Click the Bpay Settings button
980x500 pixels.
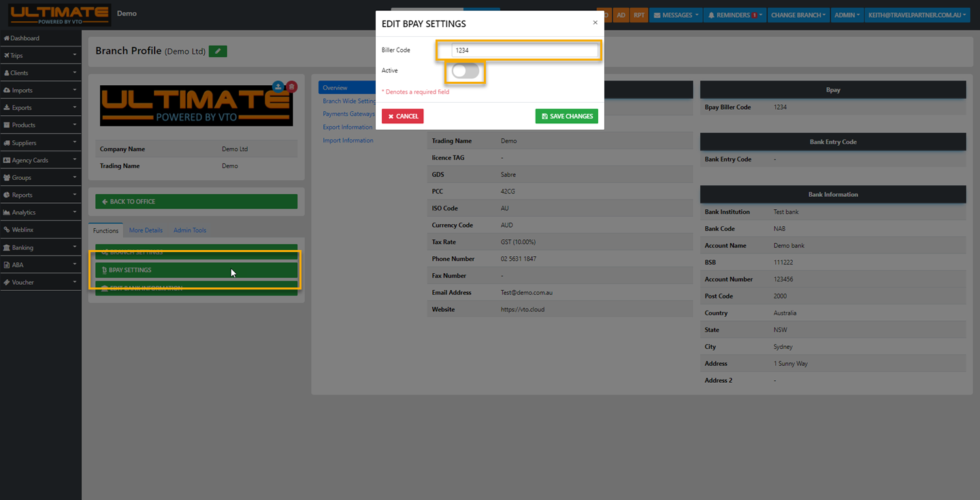tap(197, 270)
